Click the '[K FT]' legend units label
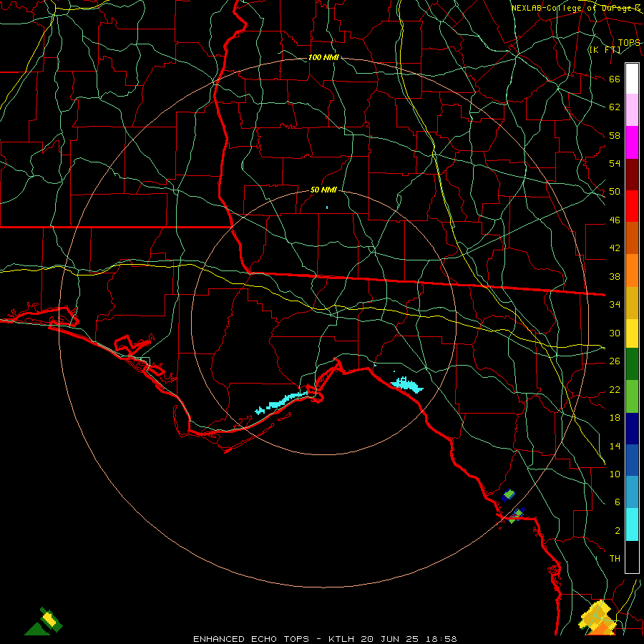The image size is (644, 644). tap(605, 49)
